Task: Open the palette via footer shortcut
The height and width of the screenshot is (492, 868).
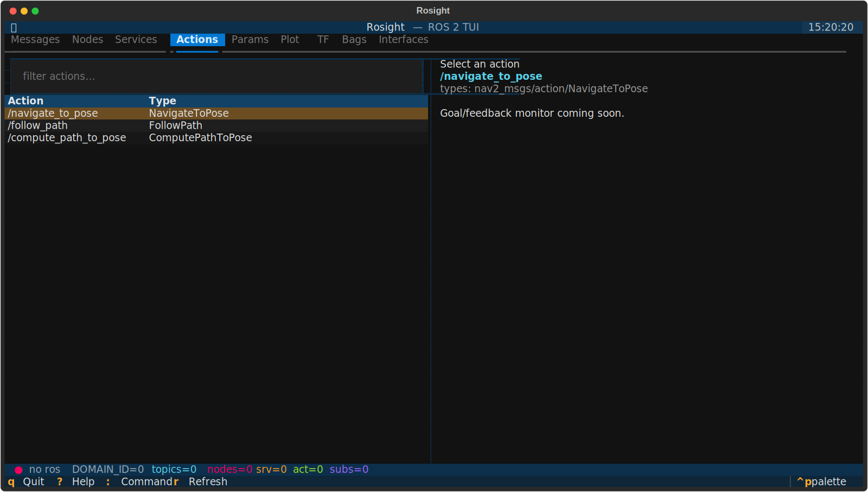Action: [821, 482]
